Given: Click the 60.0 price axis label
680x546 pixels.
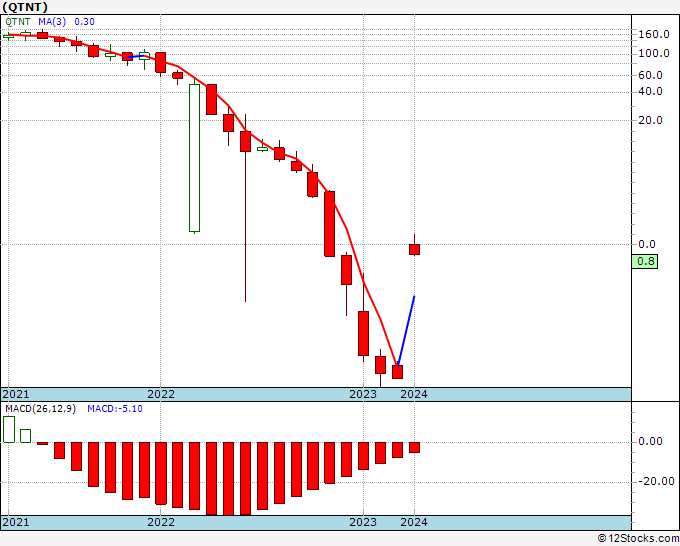Looking at the screenshot, I should click(x=651, y=75).
